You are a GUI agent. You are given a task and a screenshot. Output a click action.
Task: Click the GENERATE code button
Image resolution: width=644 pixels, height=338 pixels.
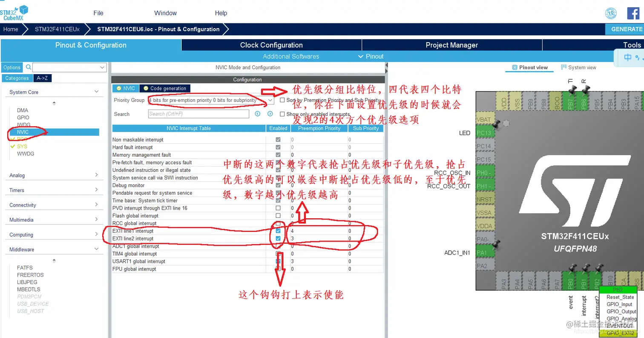pyautogui.click(x=624, y=29)
